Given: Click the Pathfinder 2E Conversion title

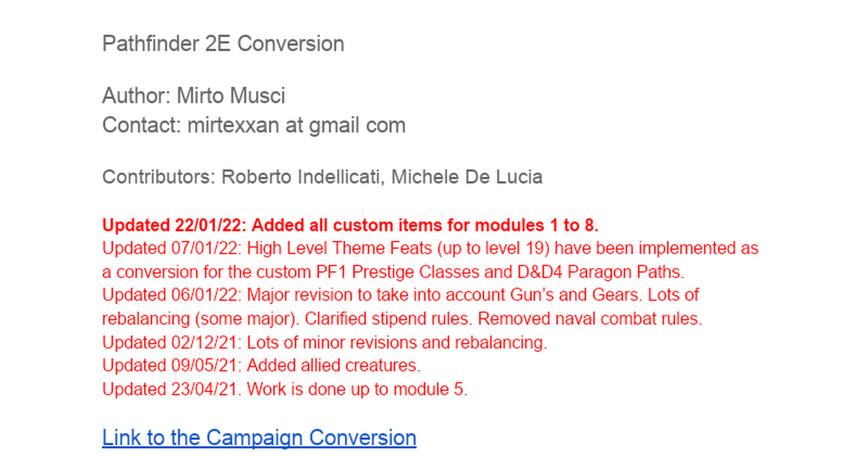Looking at the screenshot, I should [223, 43].
